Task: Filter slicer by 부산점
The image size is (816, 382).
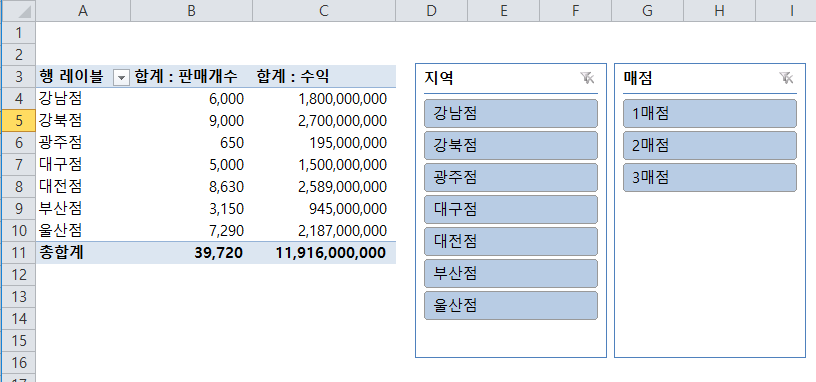Action: pos(511,273)
